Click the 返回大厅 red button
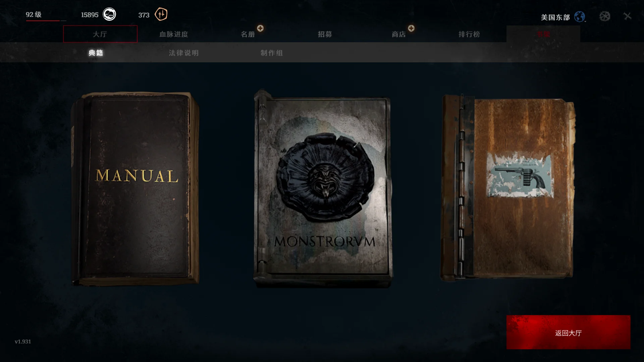 pyautogui.click(x=569, y=332)
